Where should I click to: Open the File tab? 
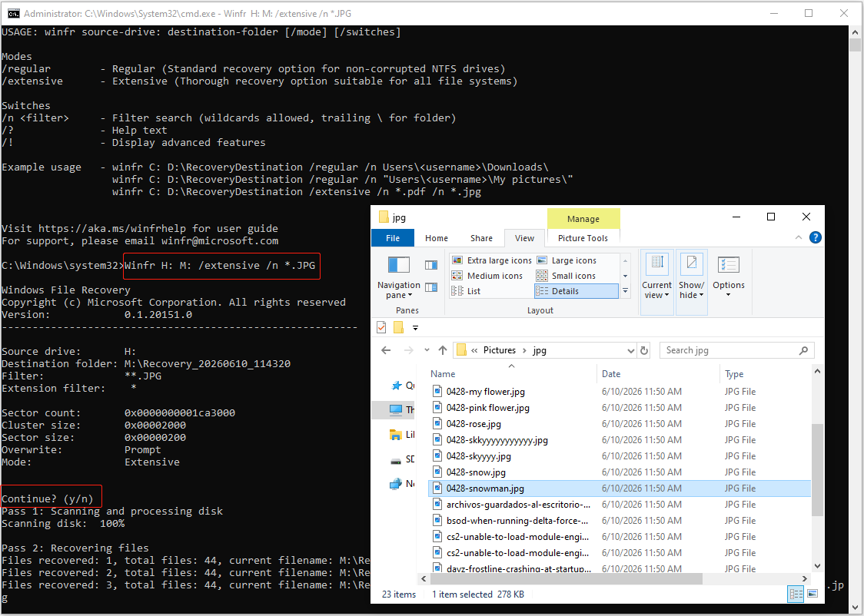click(x=393, y=238)
